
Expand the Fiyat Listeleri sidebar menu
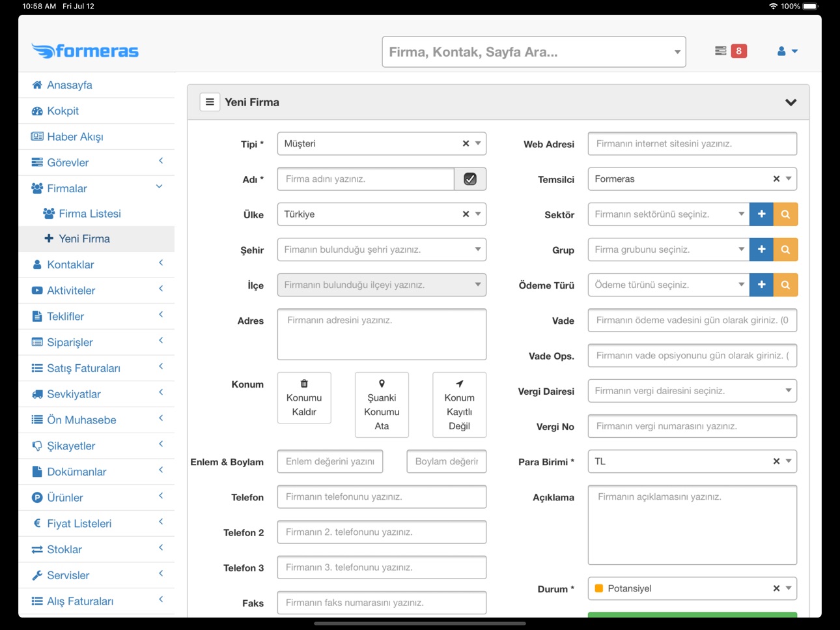click(96, 523)
